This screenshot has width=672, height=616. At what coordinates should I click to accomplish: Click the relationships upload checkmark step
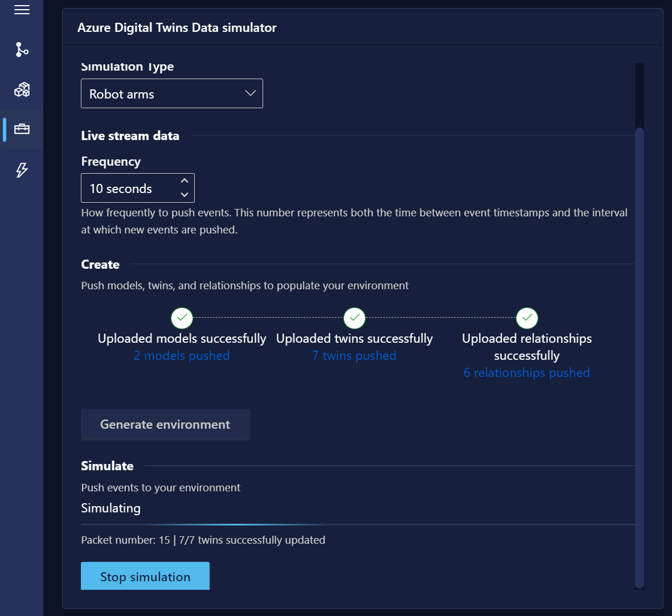[x=527, y=318]
